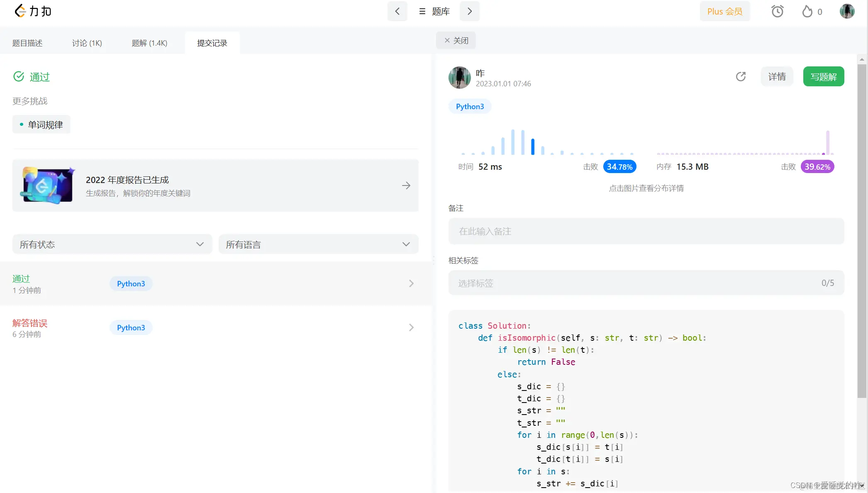
Task: Click the streak flame icon
Action: [x=807, y=11]
